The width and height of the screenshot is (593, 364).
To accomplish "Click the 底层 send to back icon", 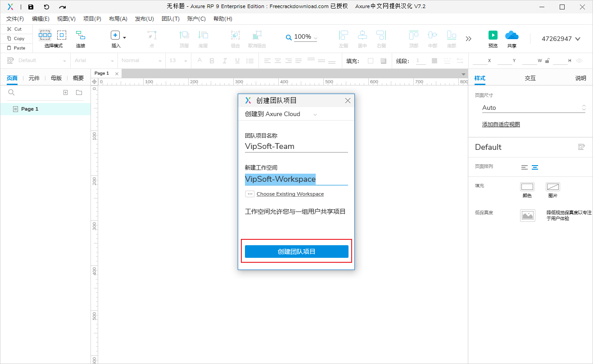I will (203, 35).
